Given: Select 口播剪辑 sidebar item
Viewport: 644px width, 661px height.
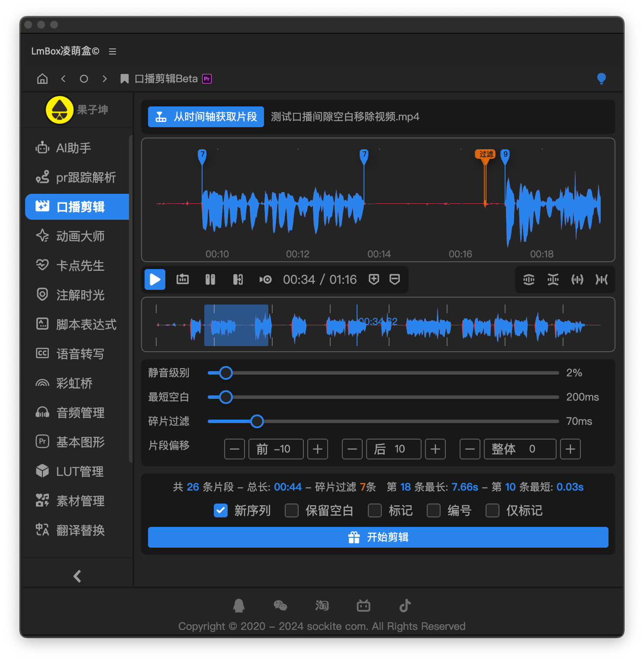Looking at the screenshot, I should point(77,207).
